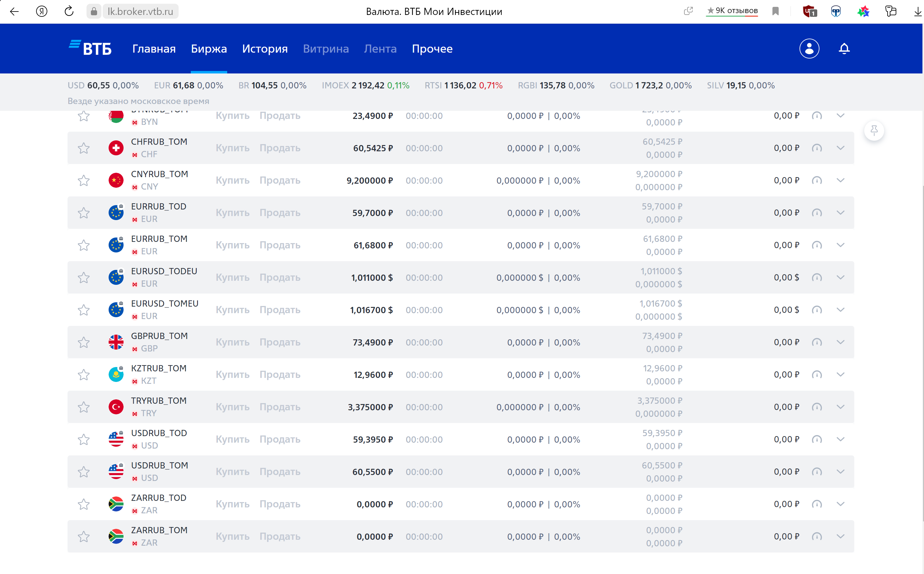Screen dimensions: 924x574
Task: Click Купить for EURRUB_TOM
Action: [x=232, y=245]
